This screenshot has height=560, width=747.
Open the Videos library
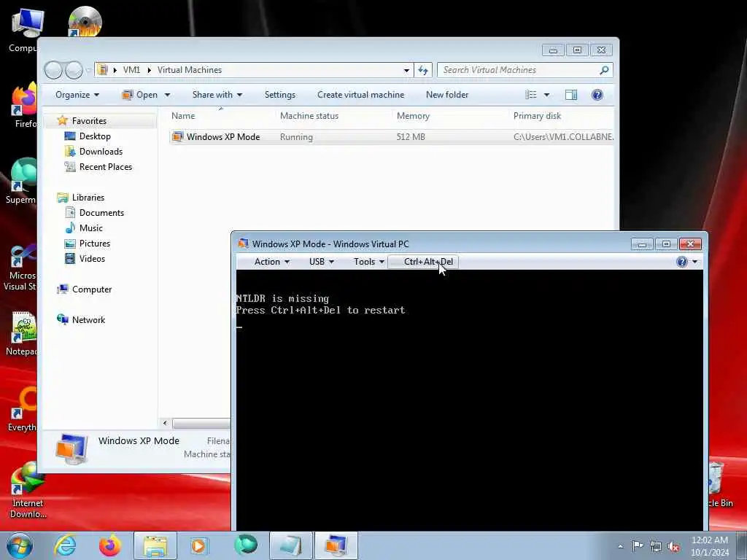pos(92,259)
